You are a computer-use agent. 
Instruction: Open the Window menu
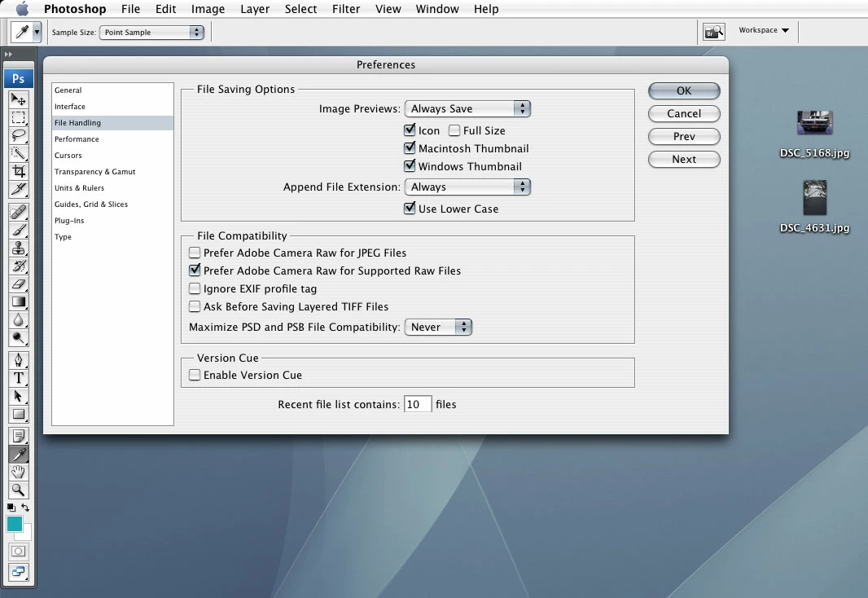point(437,9)
